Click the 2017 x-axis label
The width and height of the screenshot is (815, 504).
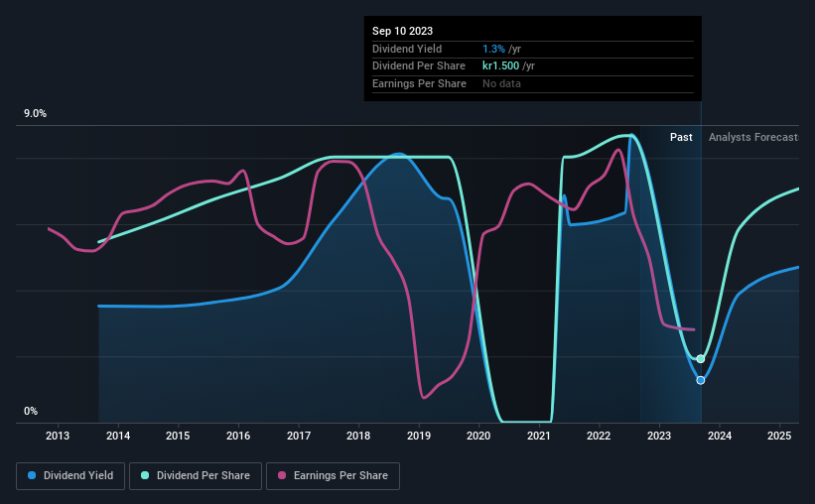point(299,436)
